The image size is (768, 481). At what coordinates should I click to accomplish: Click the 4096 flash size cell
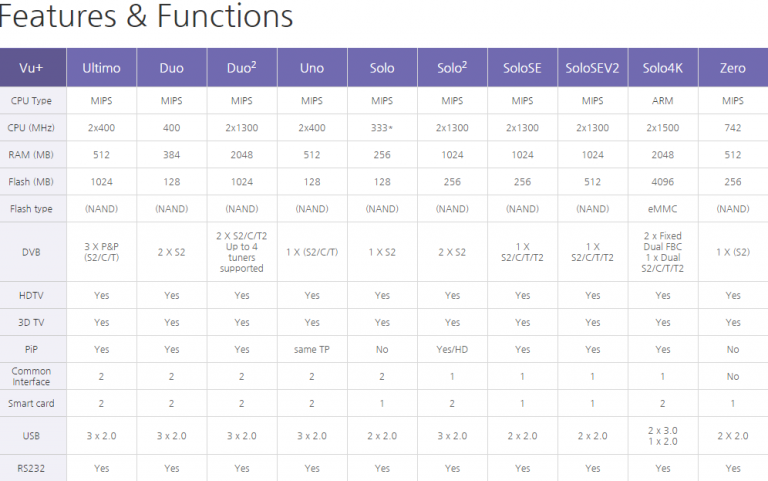(x=662, y=181)
